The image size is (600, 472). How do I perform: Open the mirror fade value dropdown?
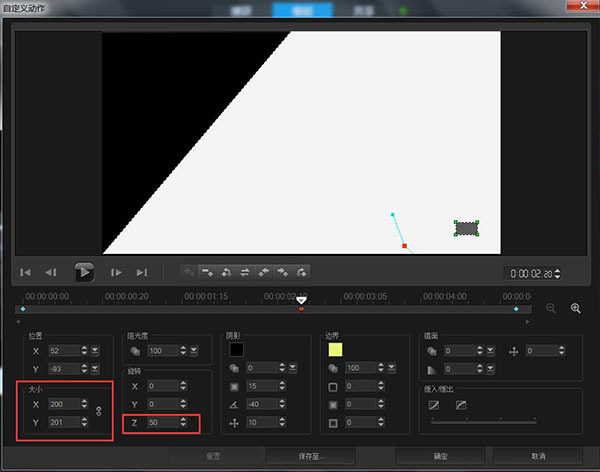491,369
